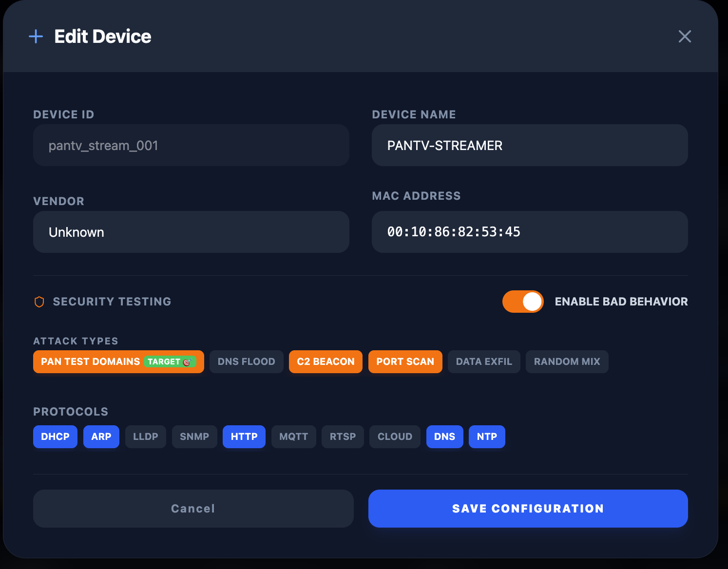Disable the C2 BEACON attack type
This screenshot has height=569, width=728.
(326, 361)
